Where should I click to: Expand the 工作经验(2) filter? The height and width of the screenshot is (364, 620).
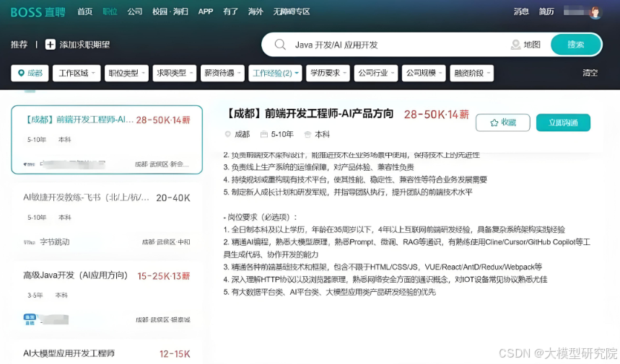click(275, 73)
